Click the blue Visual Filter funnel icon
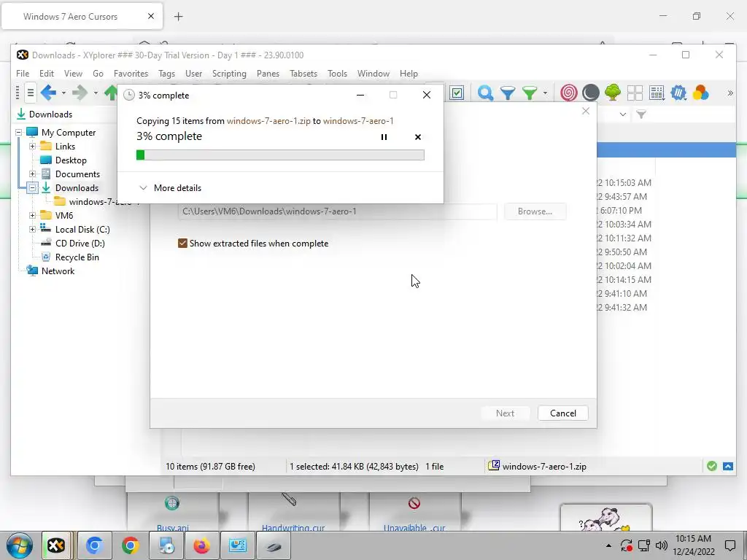The width and height of the screenshot is (747, 560). pos(508,93)
